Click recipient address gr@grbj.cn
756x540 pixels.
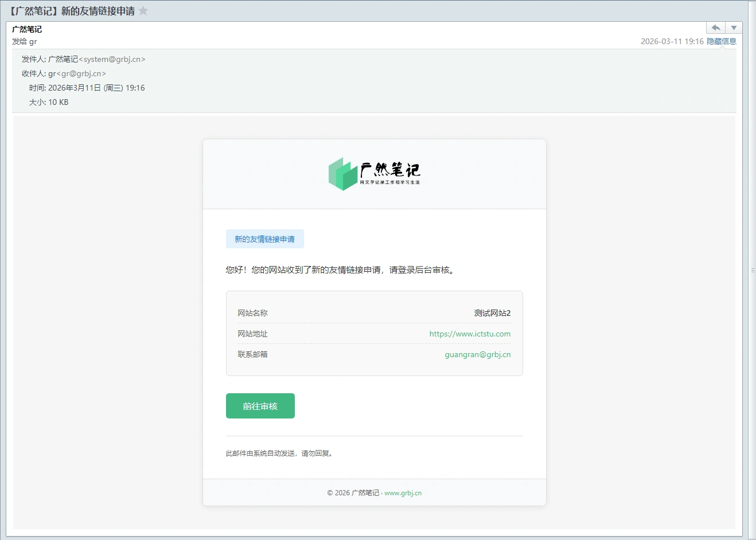click(x=81, y=73)
